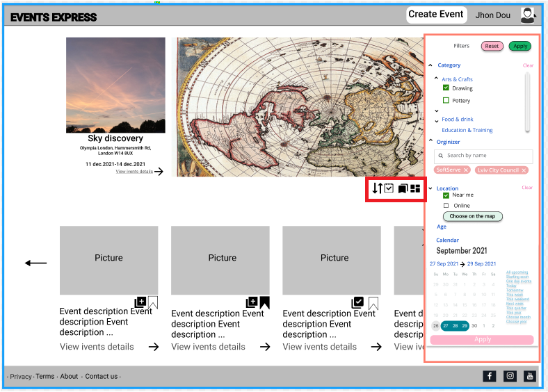Click the pink Apply calendar button
The height and width of the screenshot is (392, 548).
pyautogui.click(x=483, y=340)
